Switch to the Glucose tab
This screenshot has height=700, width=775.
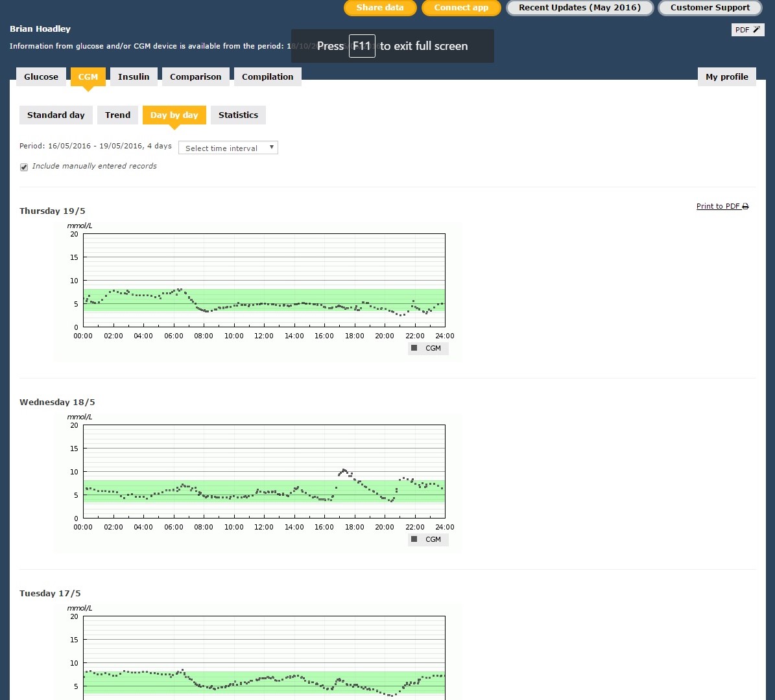41,76
